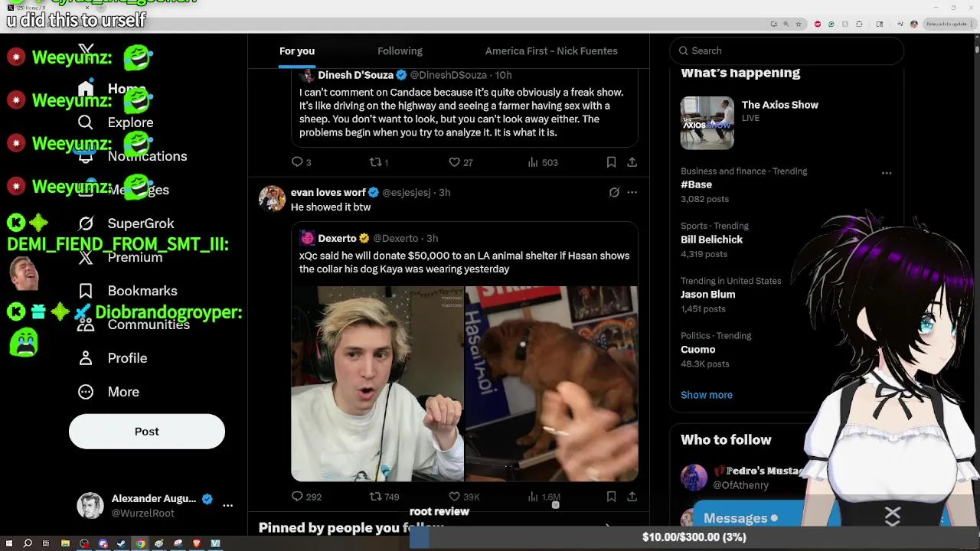Bookmark evan loves worf's post
This screenshot has width=980, height=551.
(611, 497)
